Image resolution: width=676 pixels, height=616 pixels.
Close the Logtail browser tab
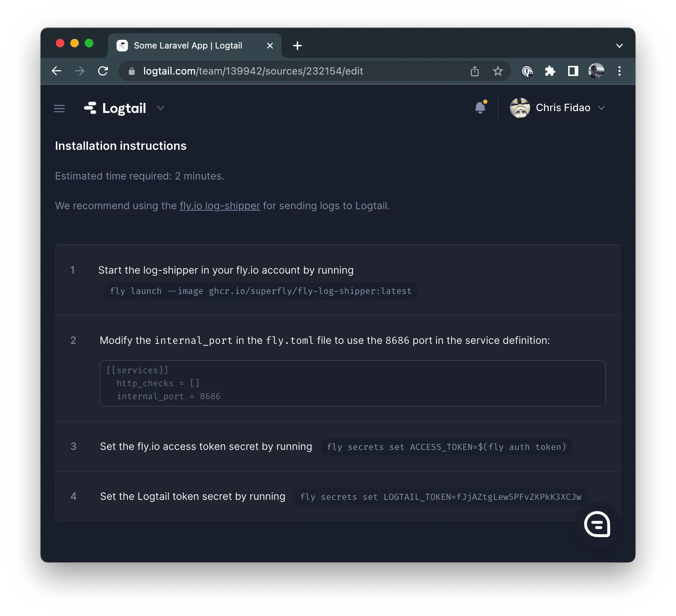pyautogui.click(x=270, y=46)
